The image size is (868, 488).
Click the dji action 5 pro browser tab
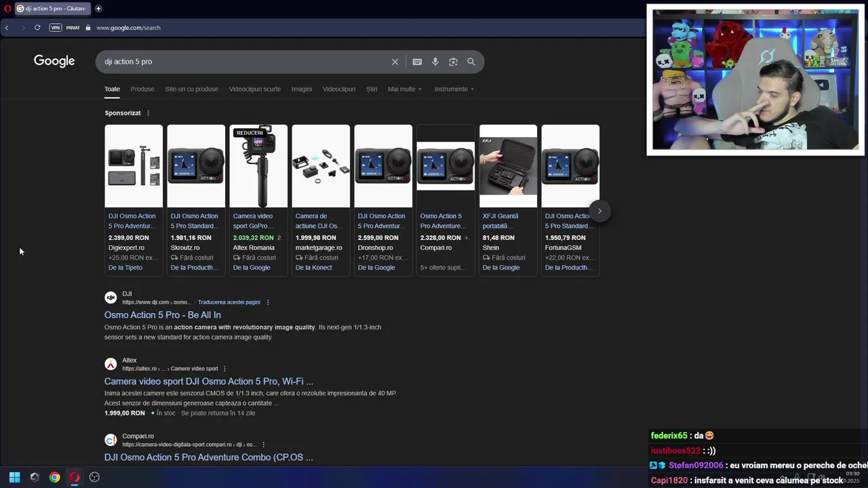click(x=52, y=9)
